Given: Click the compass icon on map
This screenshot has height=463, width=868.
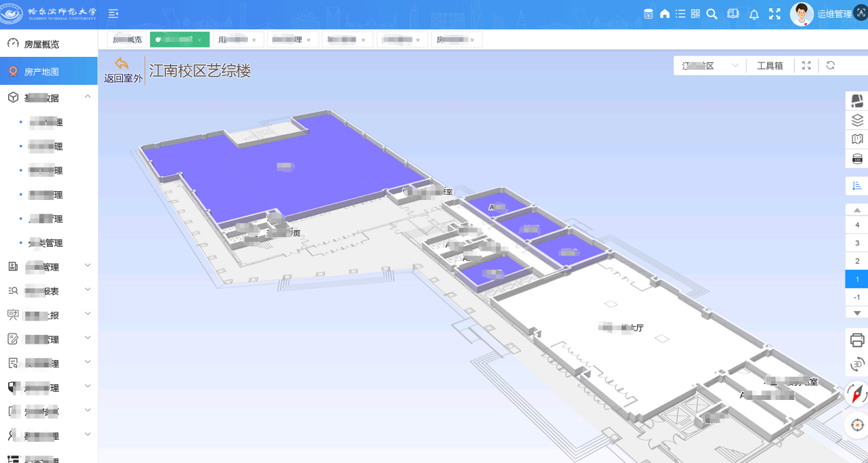Looking at the screenshot, I should [856, 394].
